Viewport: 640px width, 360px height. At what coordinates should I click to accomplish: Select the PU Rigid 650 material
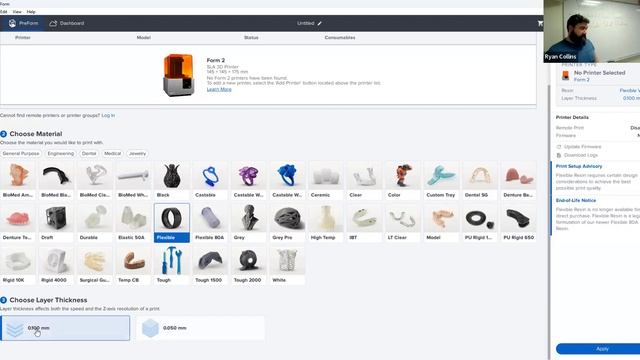coord(518,222)
